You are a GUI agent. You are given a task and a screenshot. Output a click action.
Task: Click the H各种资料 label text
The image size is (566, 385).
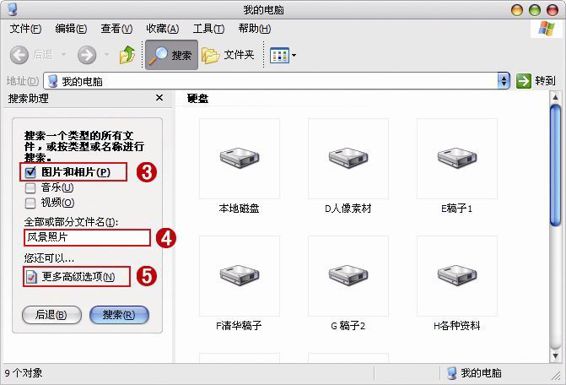point(457,326)
